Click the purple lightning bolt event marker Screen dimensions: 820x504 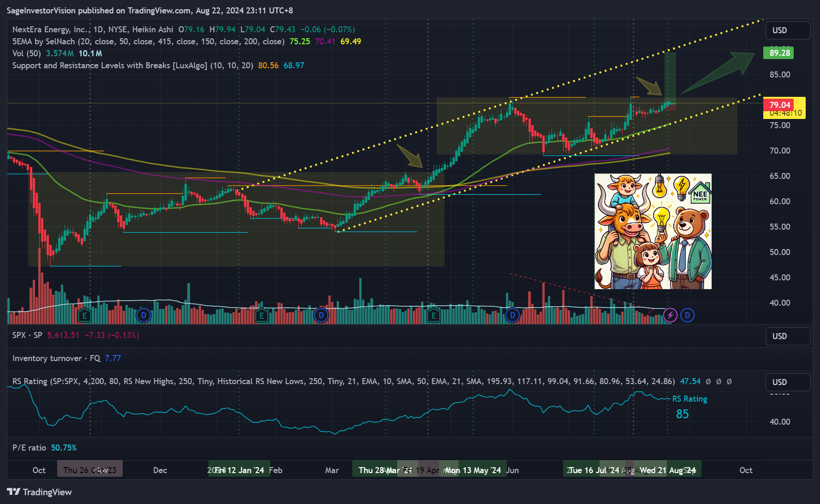point(670,315)
